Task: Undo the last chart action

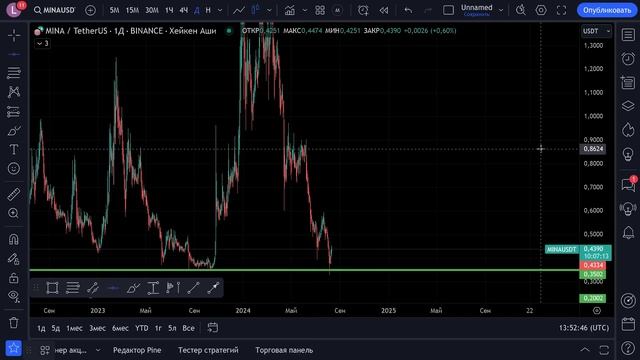Action: click(x=408, y=10)
